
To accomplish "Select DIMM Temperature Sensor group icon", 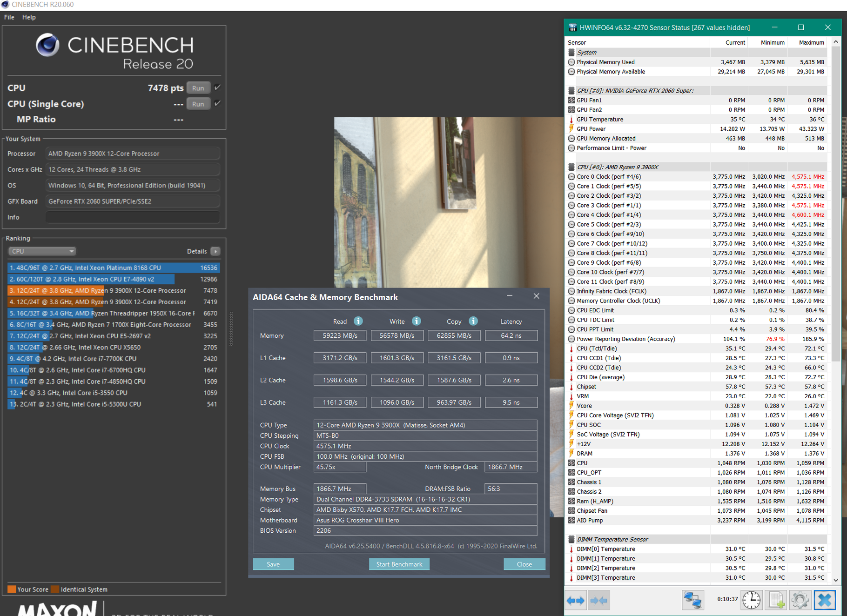I will (571, 539).
